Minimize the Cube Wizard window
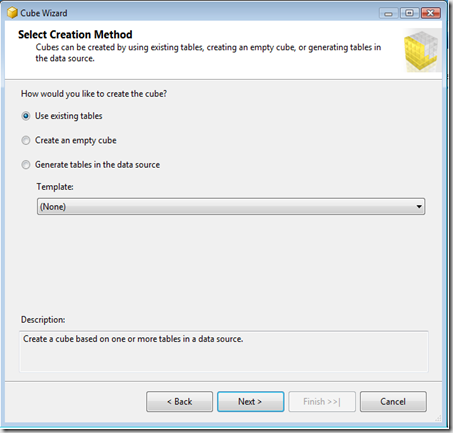This screenshot has height=433, width=453. [x=388, y=13]
